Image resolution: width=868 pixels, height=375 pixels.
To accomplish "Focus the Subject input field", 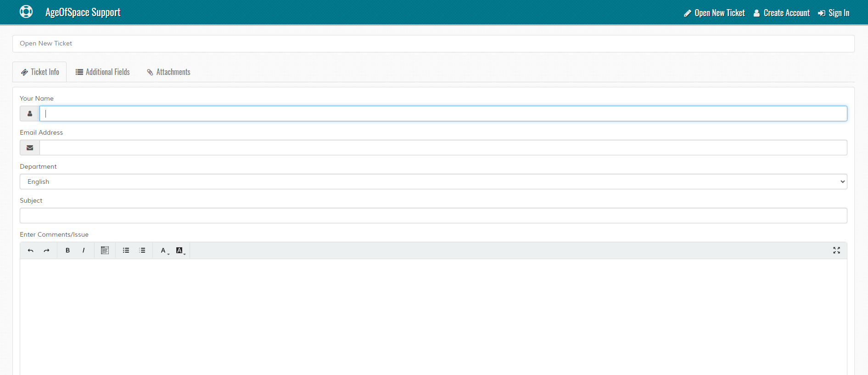I will tap(433, 216).
